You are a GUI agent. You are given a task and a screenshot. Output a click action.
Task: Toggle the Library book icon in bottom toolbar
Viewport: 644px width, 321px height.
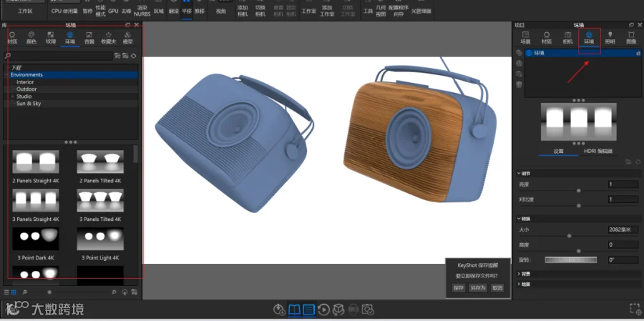pos(295,310)
